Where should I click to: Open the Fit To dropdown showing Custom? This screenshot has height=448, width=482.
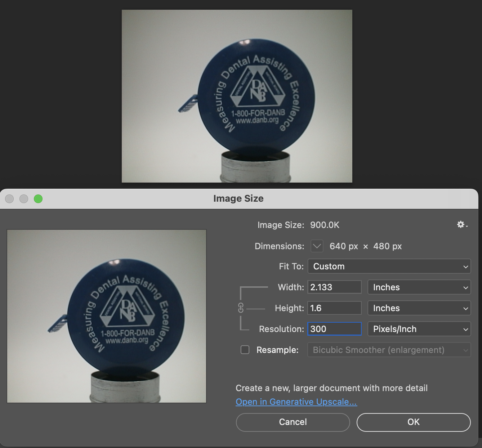(389, 266)
